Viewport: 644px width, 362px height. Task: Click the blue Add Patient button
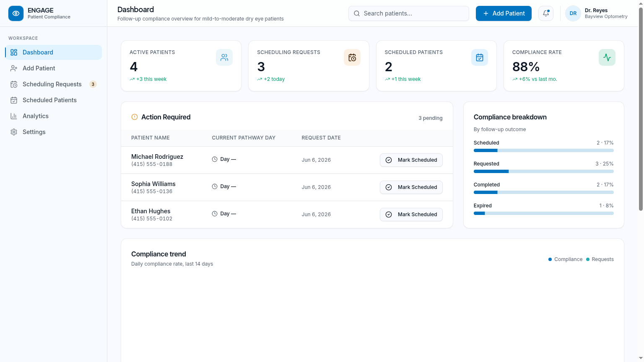point(504,13)
